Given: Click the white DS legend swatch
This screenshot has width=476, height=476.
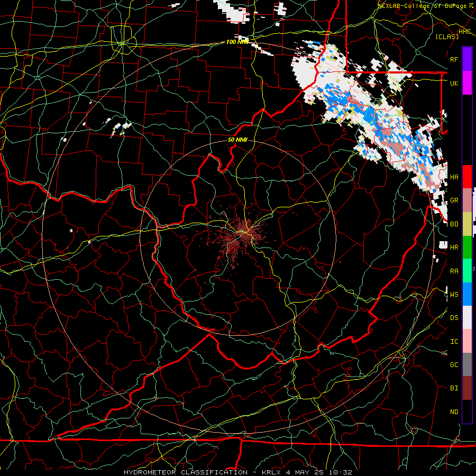Looking at the screenshot, I should (x=467, y=317).
